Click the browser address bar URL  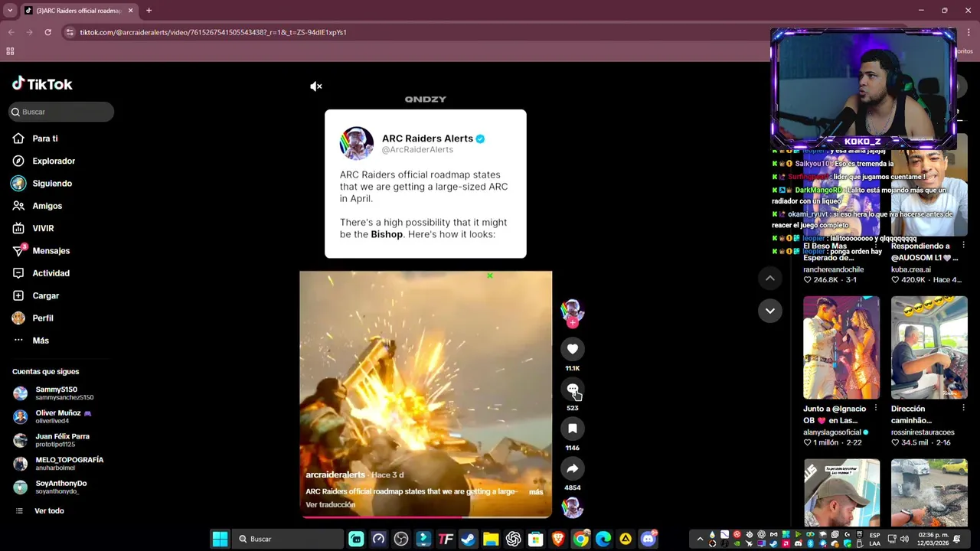(x=213, y=32)
